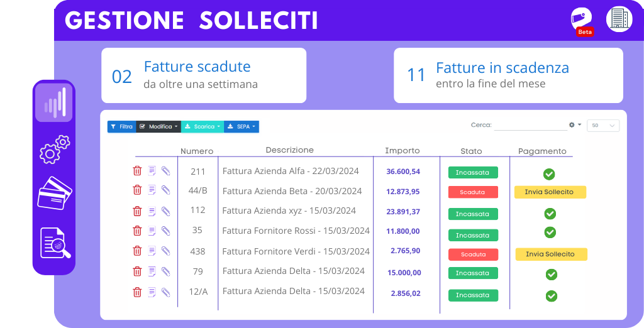Open the Beta assistant icon in header
644x328 pixels.
[x=582, y=21]
